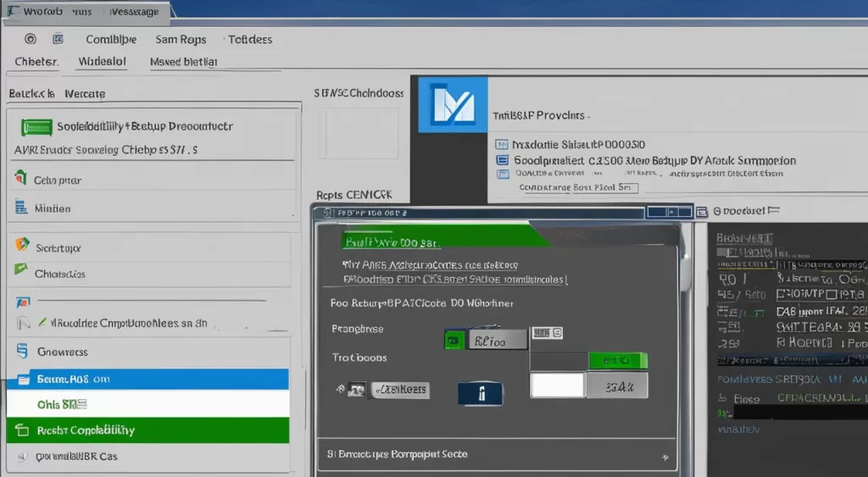Click the icon in the Rcsbr Conpletiitiiy row
Screen dimensions: 868x477
(22, 430)
